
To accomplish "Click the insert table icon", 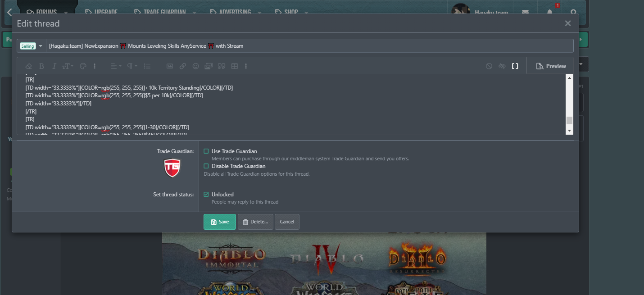I will click(x=234, y=66).
